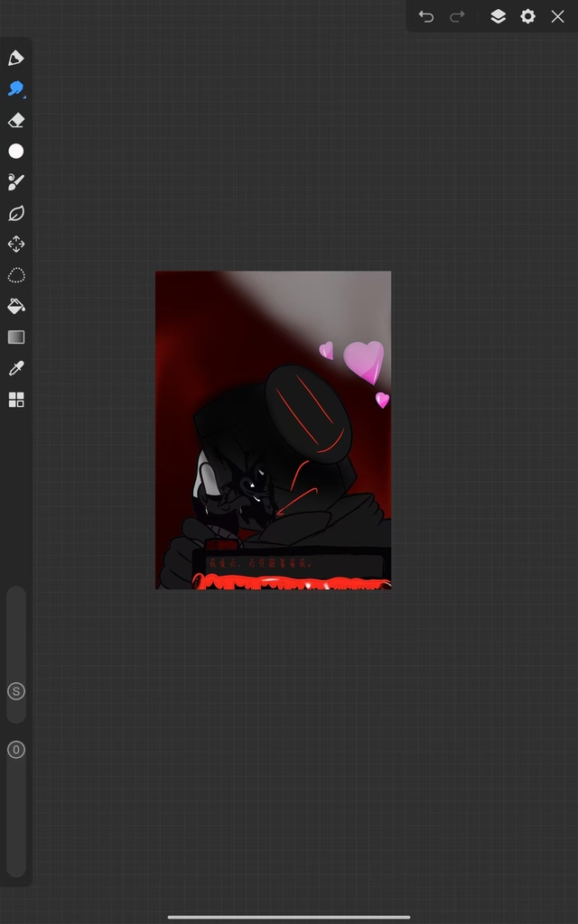Choose the Smudge brush tool
The height and width of the screenshot is (924, 578).
pyautogui.click(x=16, y=182)
